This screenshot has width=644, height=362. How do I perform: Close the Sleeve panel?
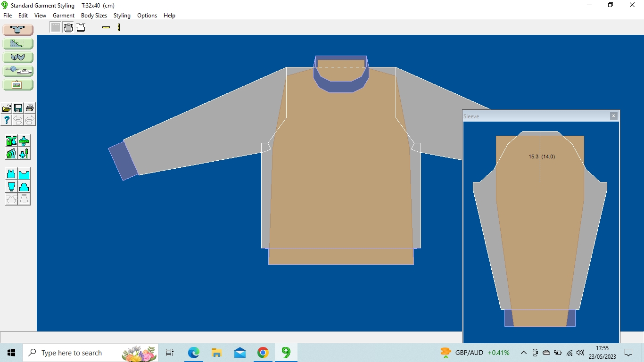pos(613,116)
